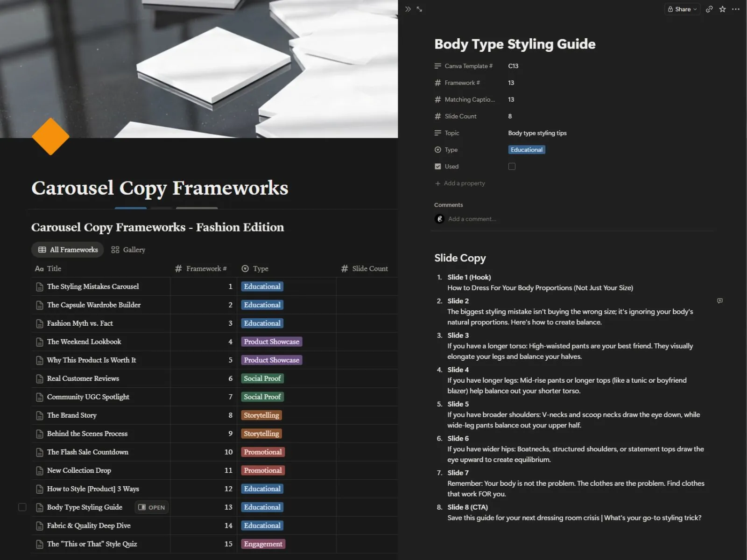Click the Comments section label
Viewport: 747px width, 560px height.
click(x=449, y=205)
